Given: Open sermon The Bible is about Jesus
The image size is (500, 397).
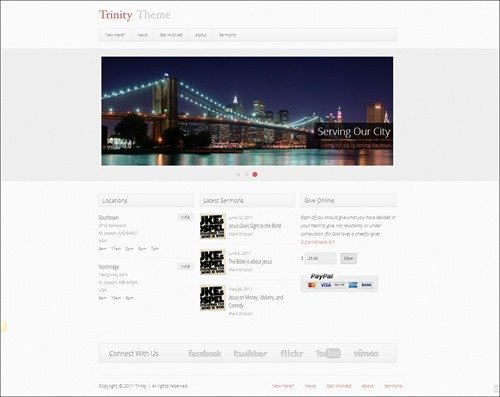Looking at the screenshot, I should pos(250,262).
